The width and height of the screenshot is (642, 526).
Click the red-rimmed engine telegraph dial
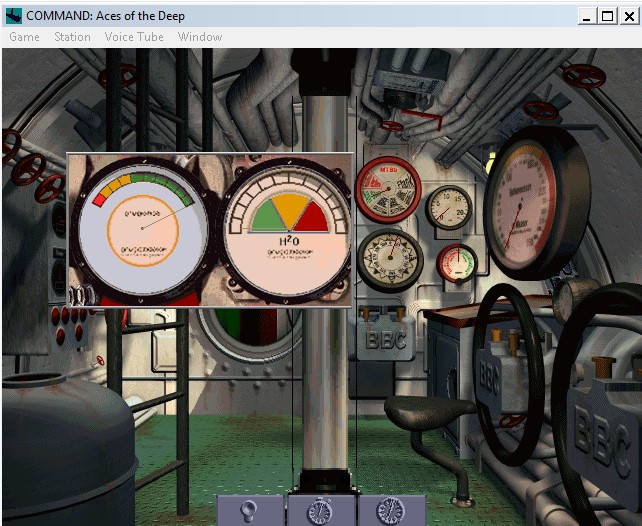(x=388, y=190)
